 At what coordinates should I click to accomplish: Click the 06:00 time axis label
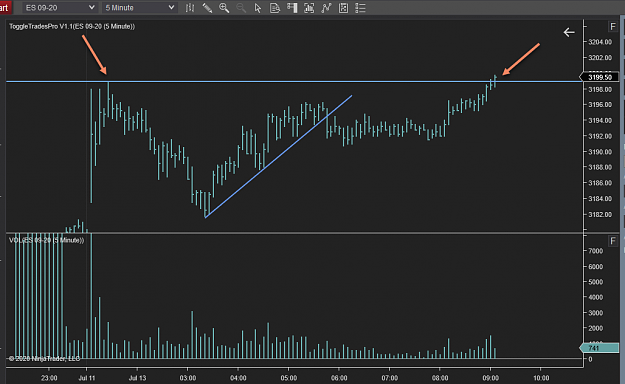[339, 378]
